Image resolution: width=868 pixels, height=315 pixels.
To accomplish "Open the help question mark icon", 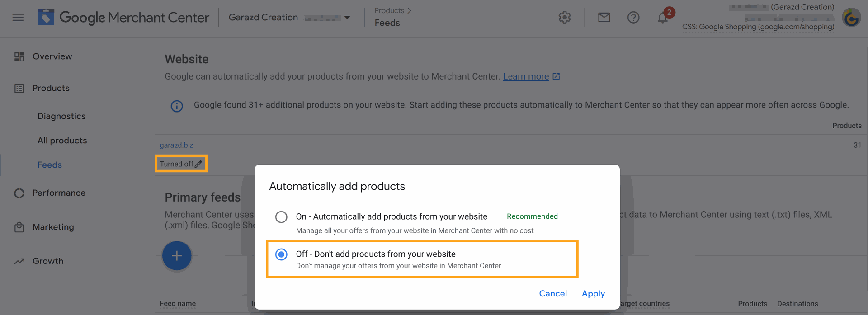I will pos(633,18).
